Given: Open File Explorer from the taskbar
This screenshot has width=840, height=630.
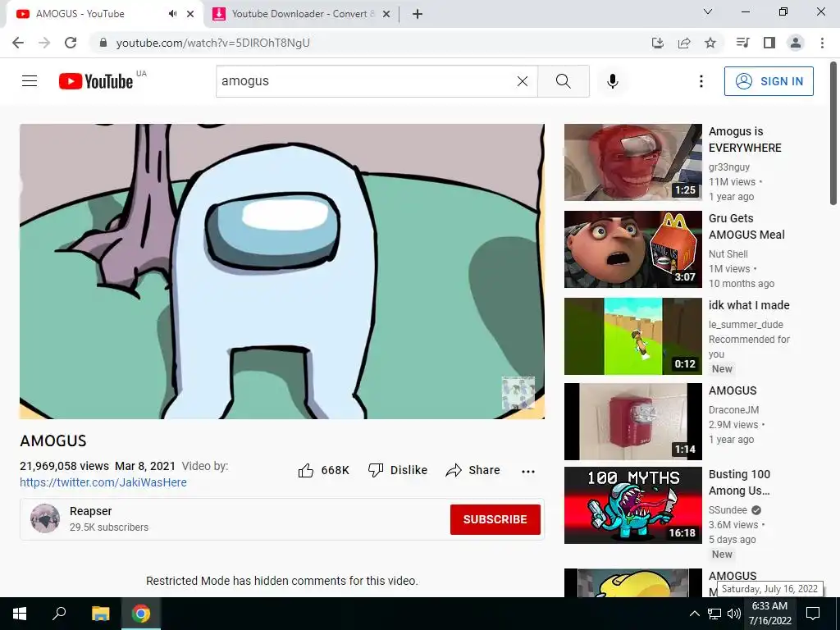Looking at the screenshot, I should click(100, 614).
